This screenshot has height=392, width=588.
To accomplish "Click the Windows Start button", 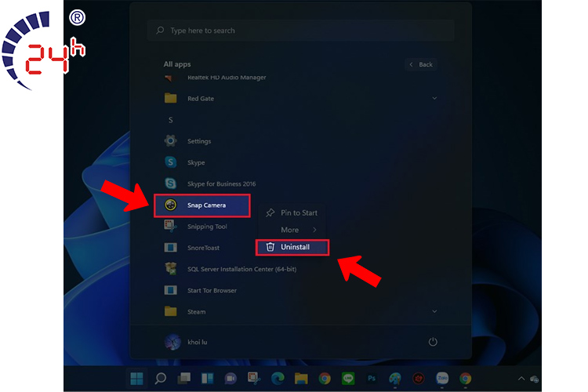I will pyautogui.click(x=137, y=379).
